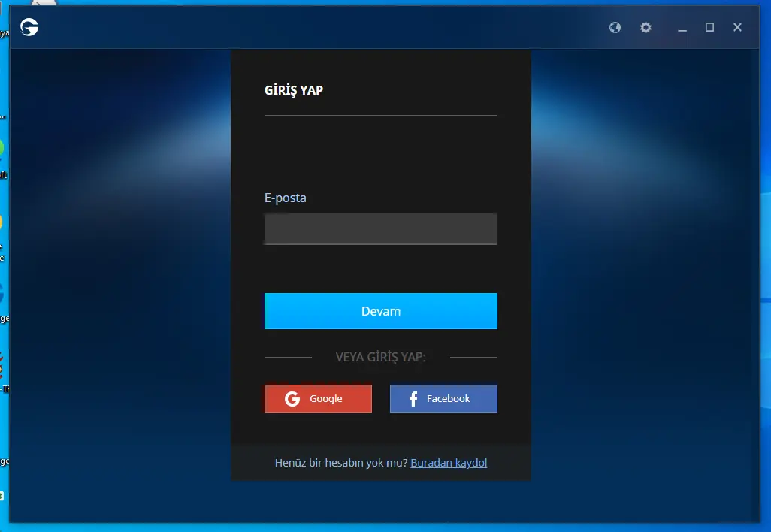Click the E-posta field label

tap(285, 198)
